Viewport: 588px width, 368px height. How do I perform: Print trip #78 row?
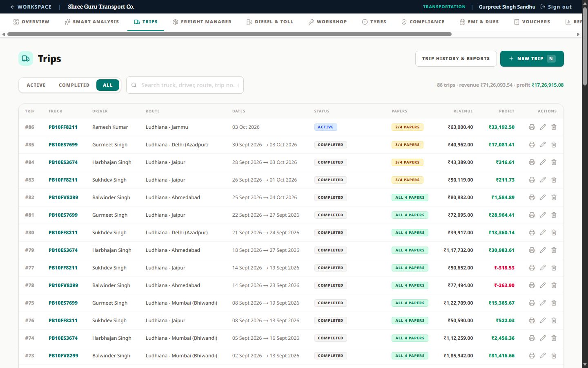pyautogui.click(x=532, y=285)
